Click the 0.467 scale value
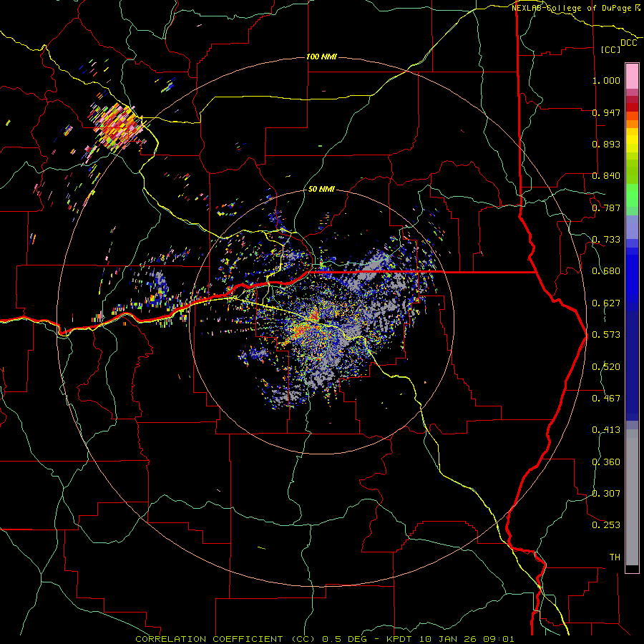The image size is (644, 644). (606, 399)
